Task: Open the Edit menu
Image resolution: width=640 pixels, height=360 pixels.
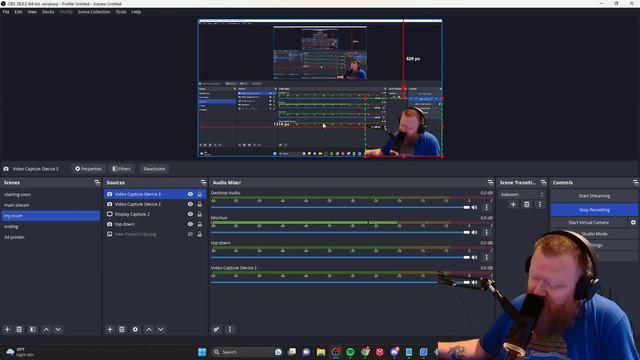Action: pos(18,12)
